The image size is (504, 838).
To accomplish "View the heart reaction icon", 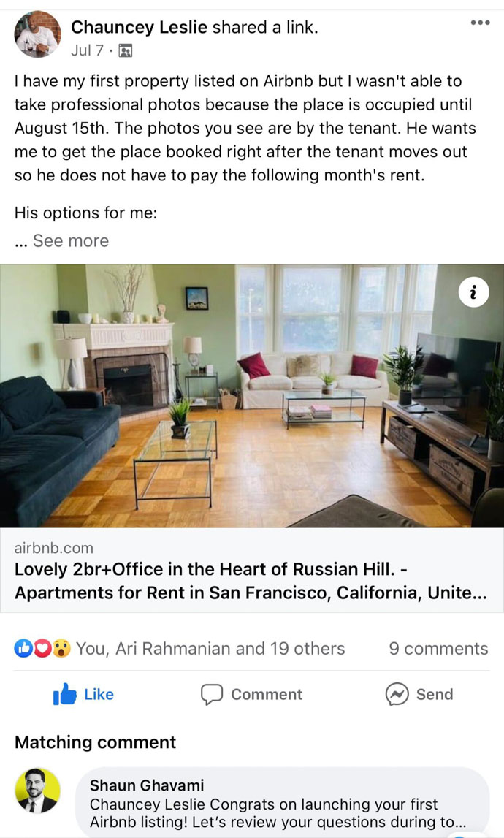I will click(x=42, y=648).
